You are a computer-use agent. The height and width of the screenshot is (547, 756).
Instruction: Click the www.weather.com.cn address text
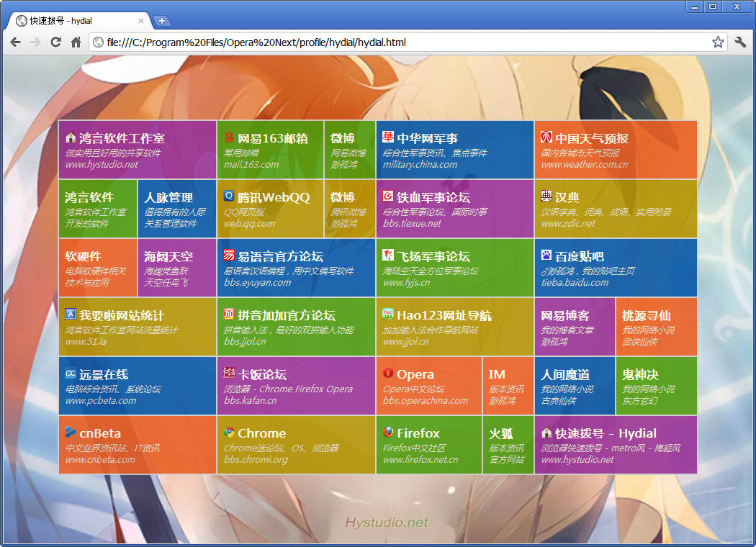coord(585,164)
